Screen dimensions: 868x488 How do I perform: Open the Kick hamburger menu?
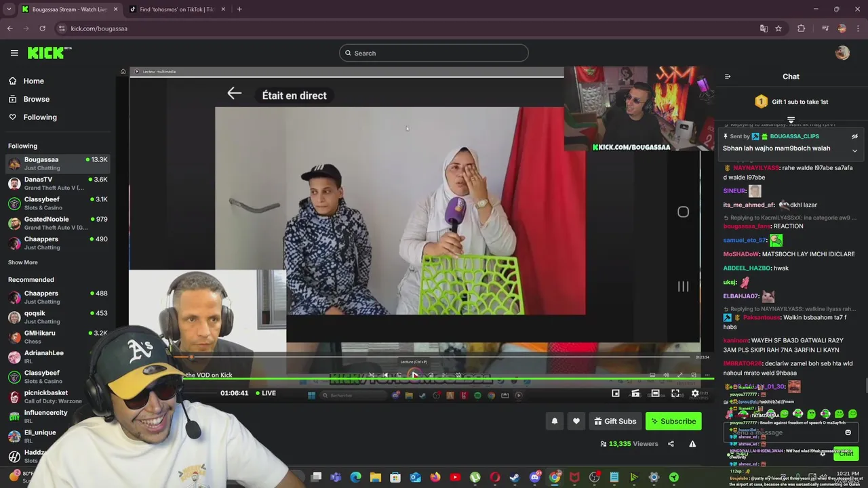[14, 53]
